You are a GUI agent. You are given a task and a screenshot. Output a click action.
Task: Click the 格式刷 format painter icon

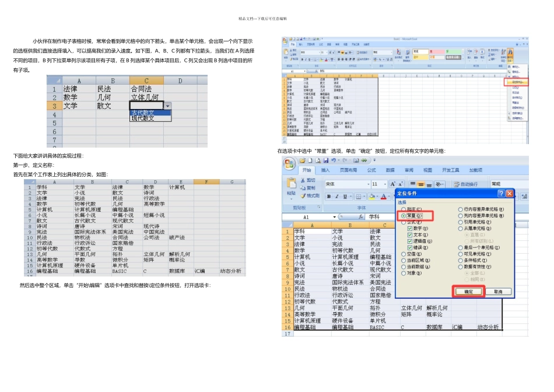point(303,196)
